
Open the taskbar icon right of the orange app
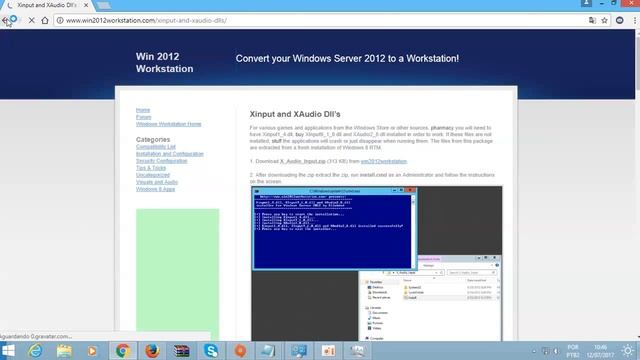pos(269,351)
